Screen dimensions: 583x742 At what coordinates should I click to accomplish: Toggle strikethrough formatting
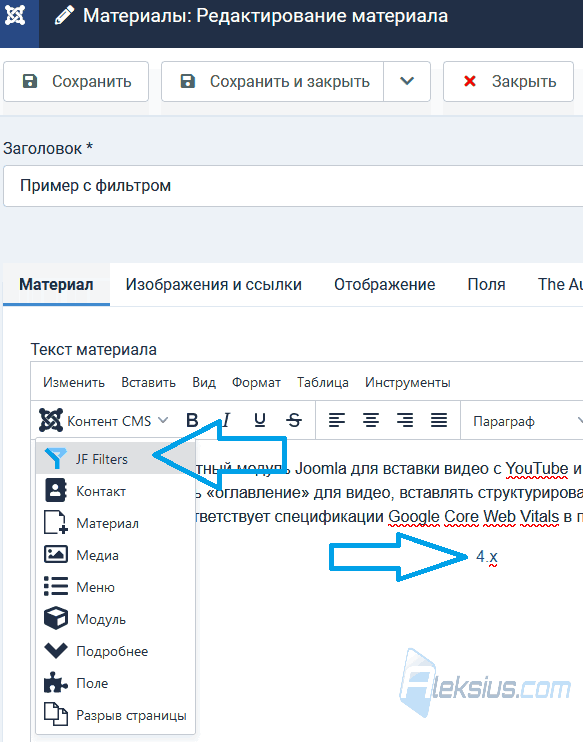[x=294, y=420]
